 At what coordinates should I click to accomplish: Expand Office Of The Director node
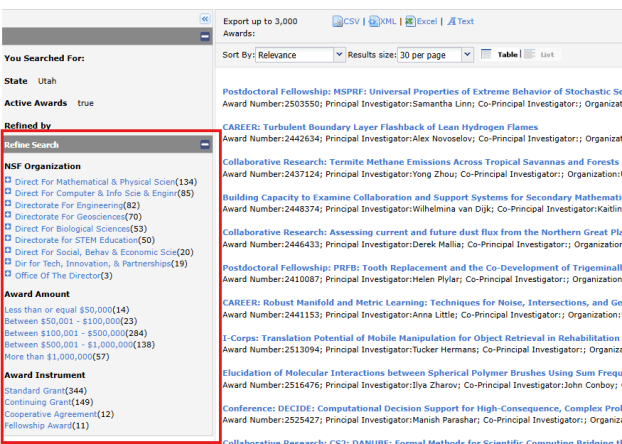(8, 274)
